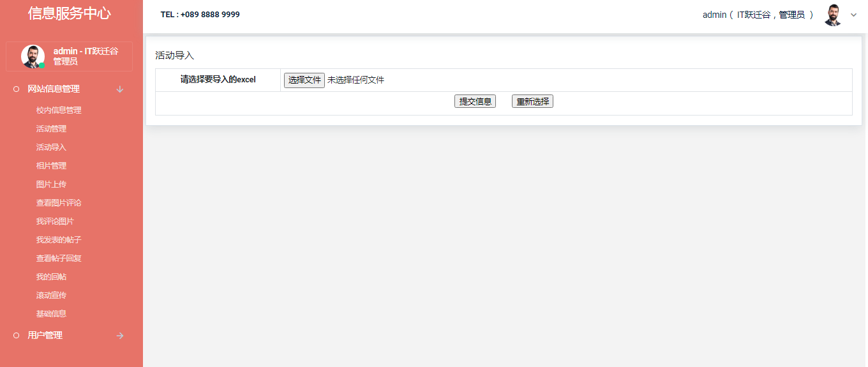Screen dimensions: 868x367
Task: Click the 活动导入 panel heading
Action: [174, 56]
